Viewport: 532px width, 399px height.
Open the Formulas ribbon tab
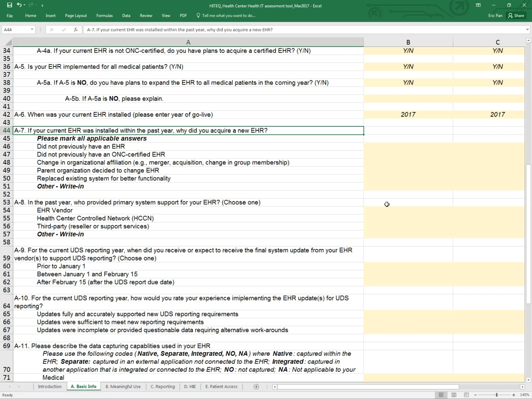pos(104,16)
